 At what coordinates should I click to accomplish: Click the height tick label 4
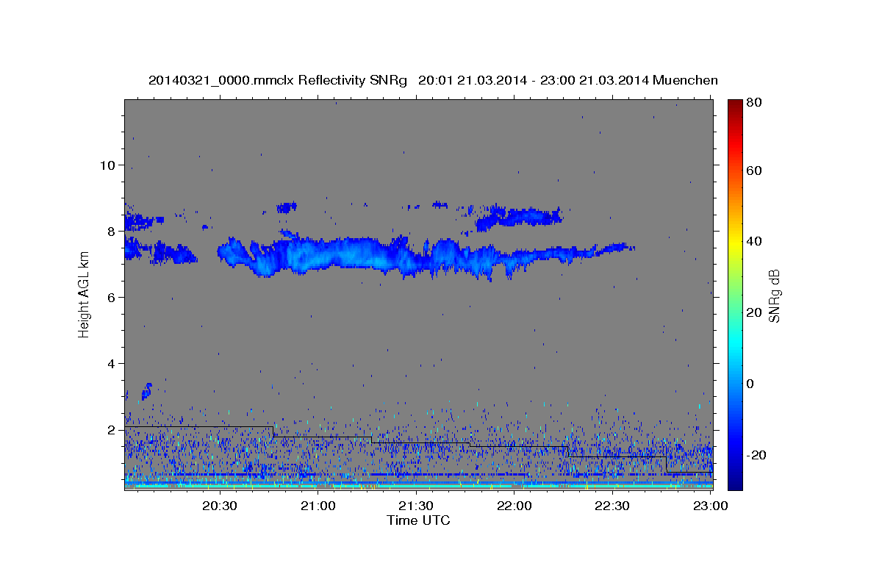[x=111, y=363]
